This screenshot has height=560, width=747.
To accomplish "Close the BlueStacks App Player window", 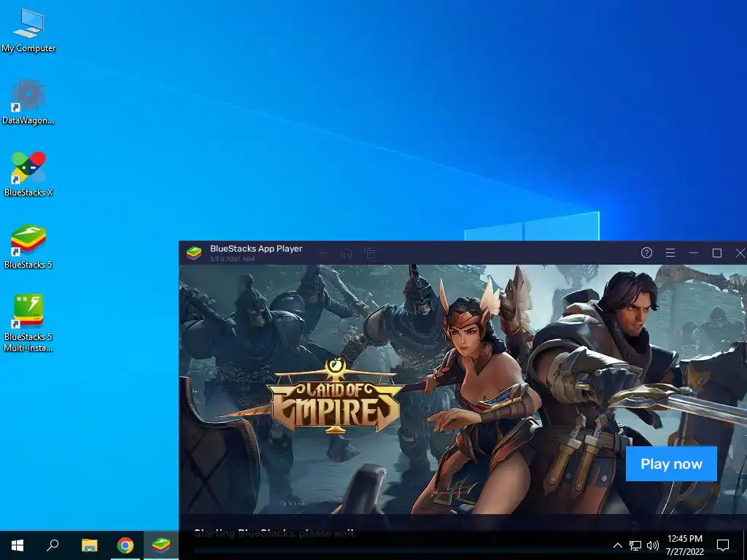I will click(x=740, y=253).
